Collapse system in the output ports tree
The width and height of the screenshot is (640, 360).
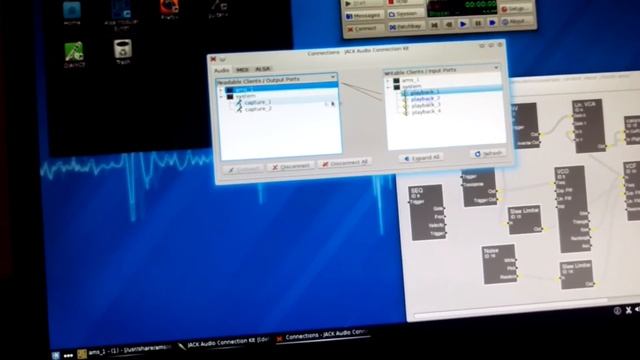tap(222, 97)
